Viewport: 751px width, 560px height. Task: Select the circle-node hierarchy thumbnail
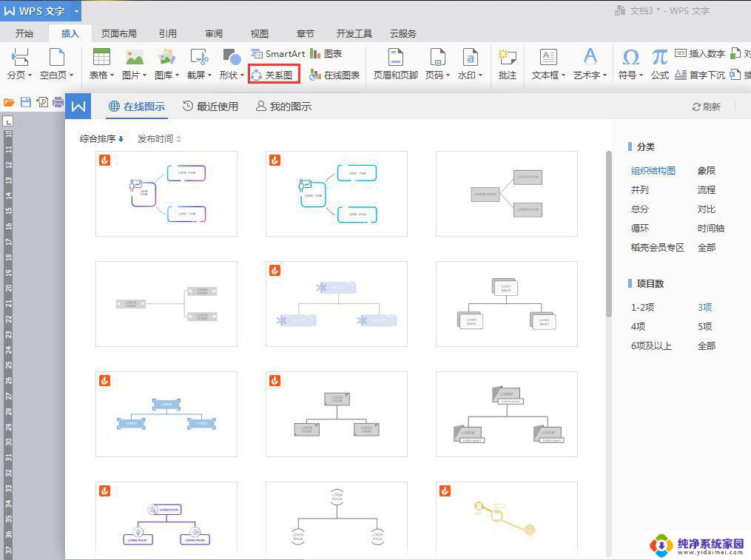pos(336,520)
